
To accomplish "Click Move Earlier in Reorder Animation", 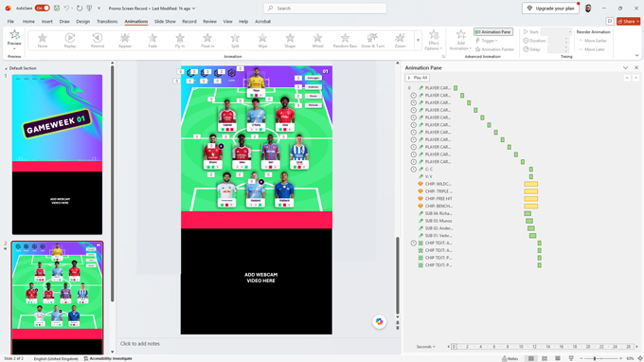I will tap(593, 41).
